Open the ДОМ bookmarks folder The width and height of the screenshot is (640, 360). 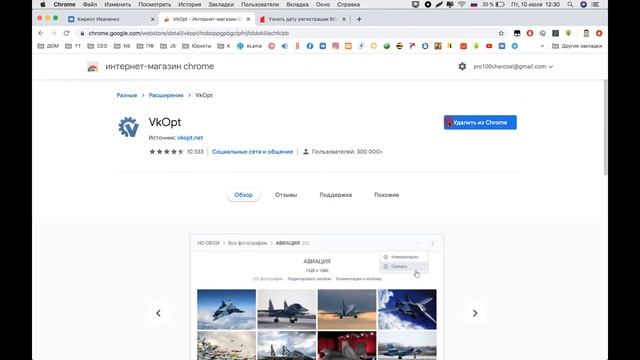point(48,46)
